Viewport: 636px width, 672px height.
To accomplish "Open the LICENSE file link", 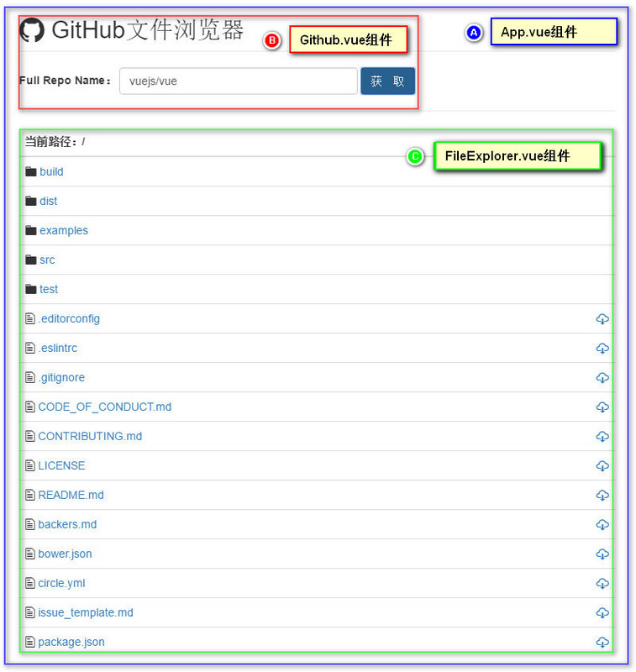I will tap(61, 465).
